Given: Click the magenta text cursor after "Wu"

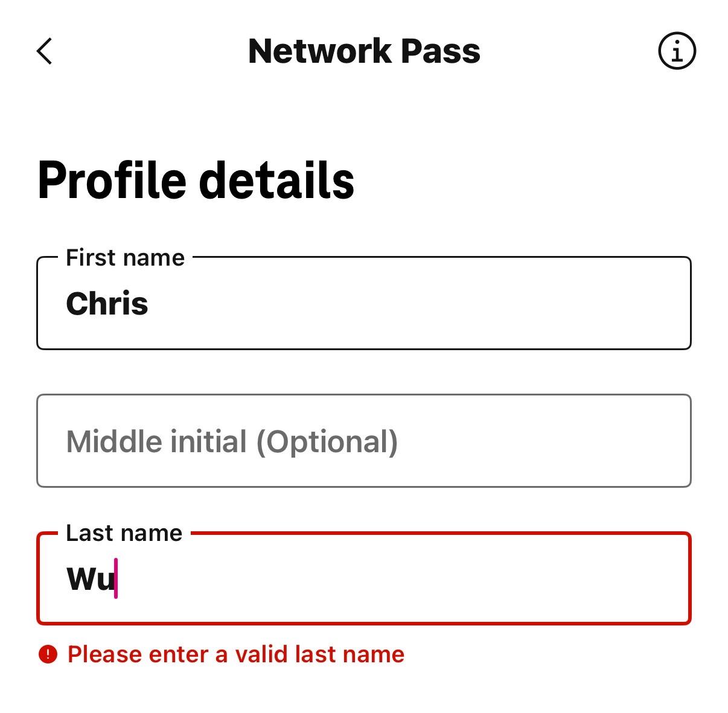Looking at the screenshot, I should pos(116,578).
